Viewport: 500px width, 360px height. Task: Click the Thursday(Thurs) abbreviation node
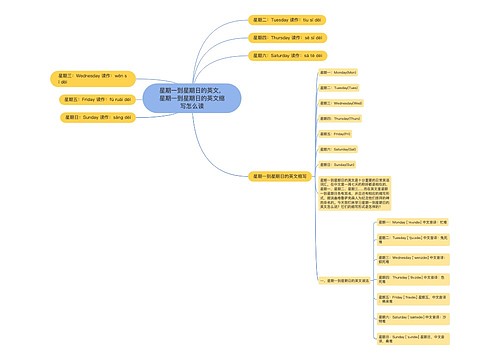pos(340,118)
